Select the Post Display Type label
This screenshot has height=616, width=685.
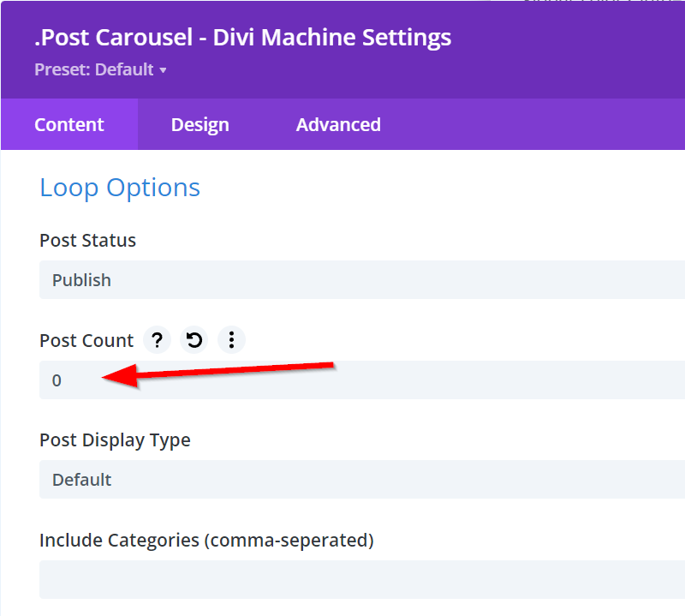coord(115,440)
